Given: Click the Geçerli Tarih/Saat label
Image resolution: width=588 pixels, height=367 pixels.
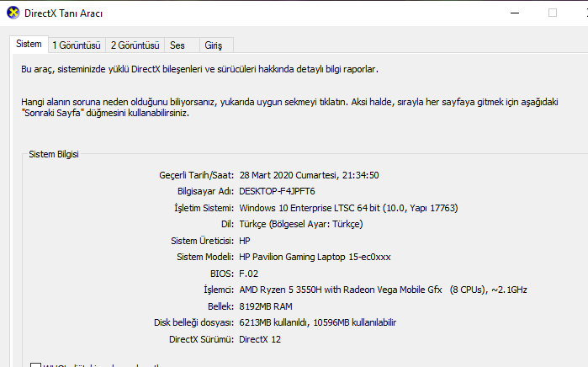Looking at the screenshot, I should click(x=196, y=175).
